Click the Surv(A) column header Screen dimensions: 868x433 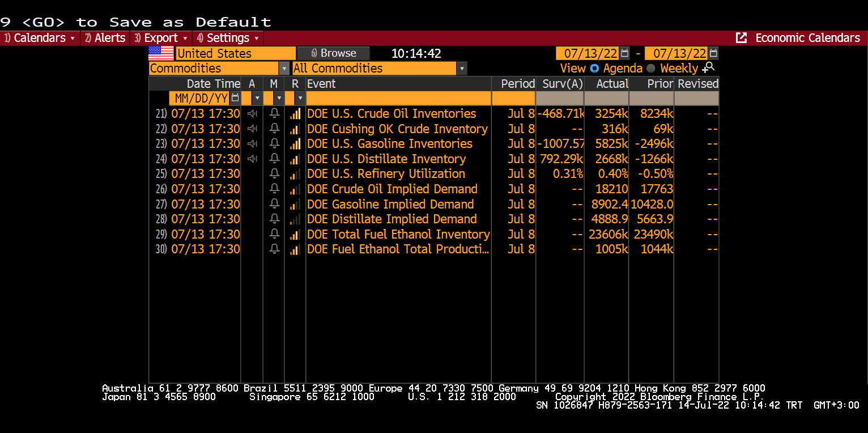click(563, 84)
